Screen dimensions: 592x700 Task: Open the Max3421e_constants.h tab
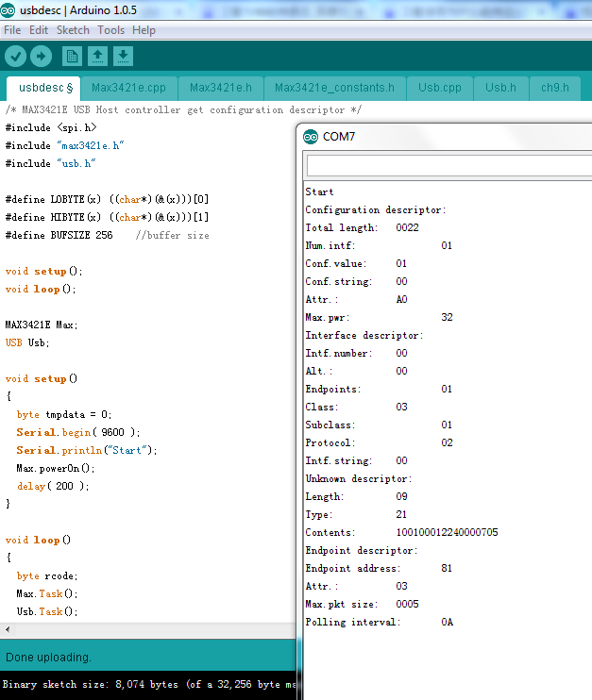[x=334, y=88]
